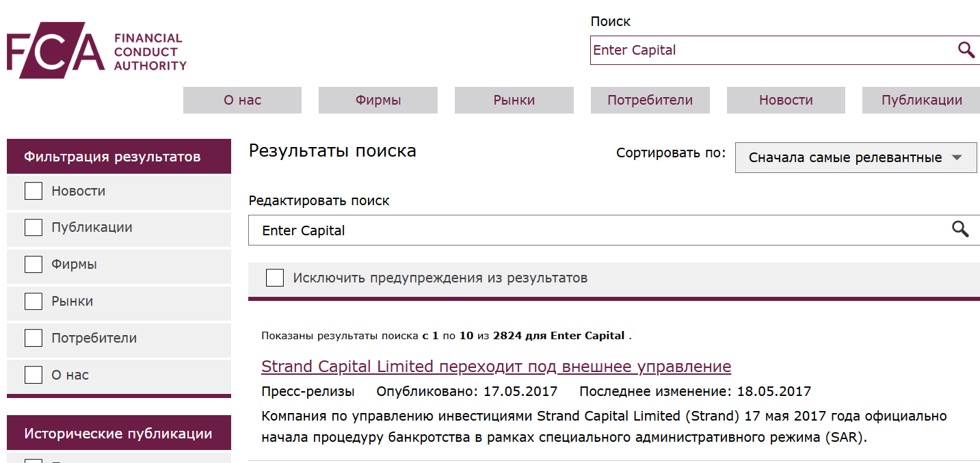Viewport: 980px width, 463px height.
Task: Open the sort dropdown arrow icon
Action: (957, 157)
